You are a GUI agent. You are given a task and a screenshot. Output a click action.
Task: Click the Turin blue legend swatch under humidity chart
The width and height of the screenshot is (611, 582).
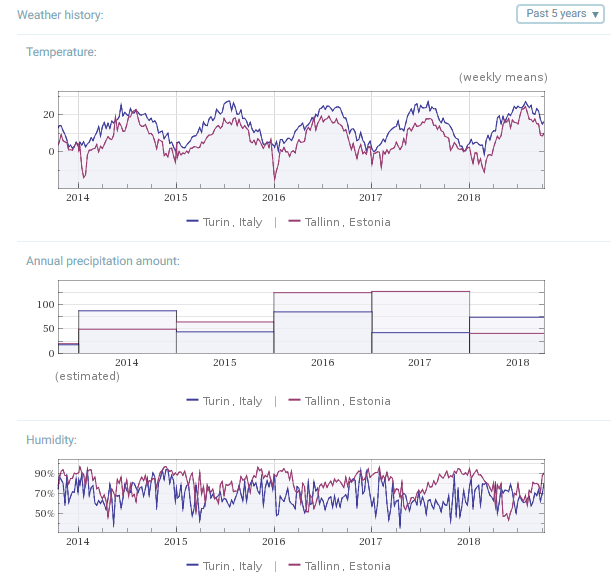192,565
